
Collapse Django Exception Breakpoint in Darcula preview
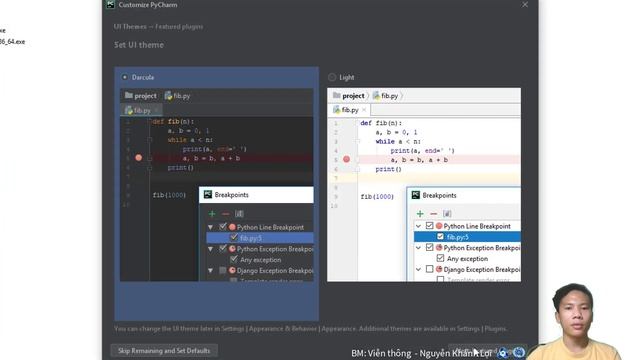[x=211, y=270]
